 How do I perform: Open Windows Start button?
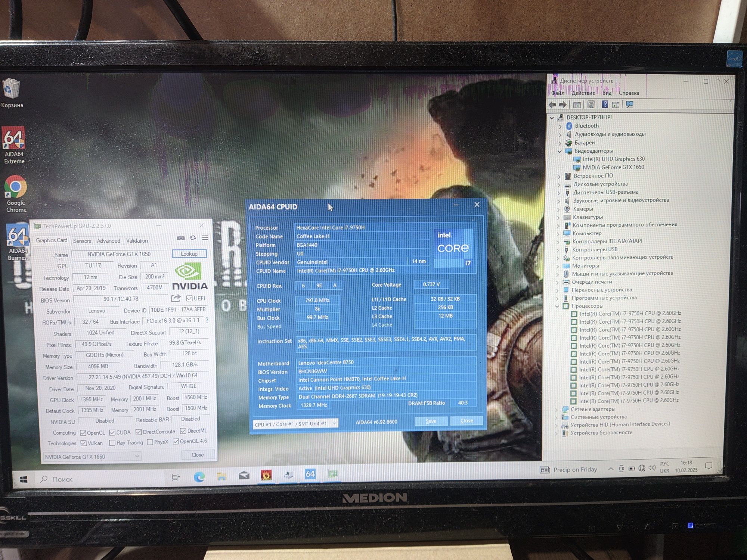24,480
